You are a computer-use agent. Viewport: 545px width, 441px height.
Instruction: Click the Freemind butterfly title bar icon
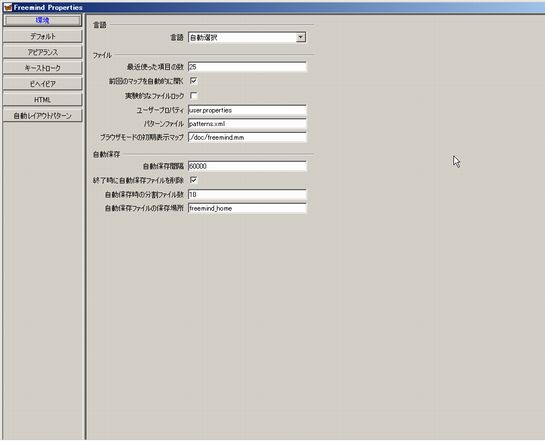[7, 7]
